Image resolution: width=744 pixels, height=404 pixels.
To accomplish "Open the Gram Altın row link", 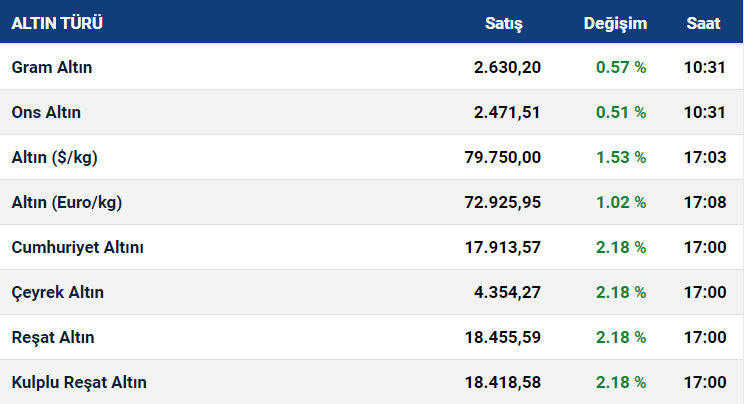I will [x=52, y=67].
